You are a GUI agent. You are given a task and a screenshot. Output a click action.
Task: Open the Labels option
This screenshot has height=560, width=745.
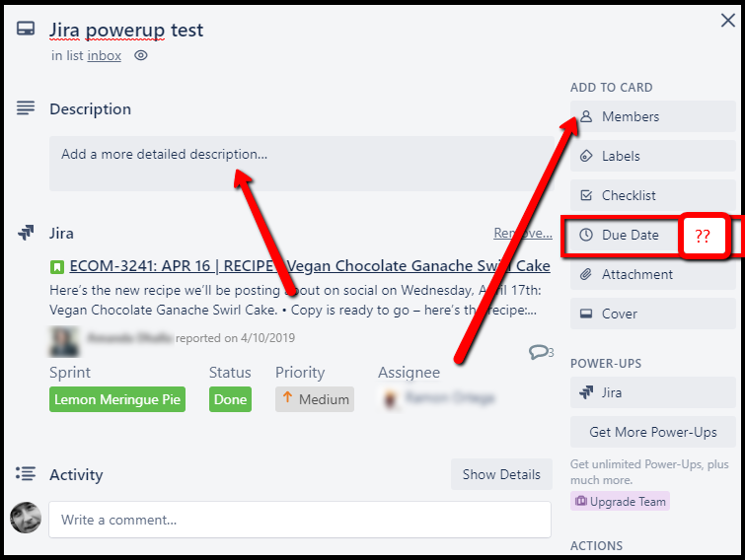(x=653, y=156)
